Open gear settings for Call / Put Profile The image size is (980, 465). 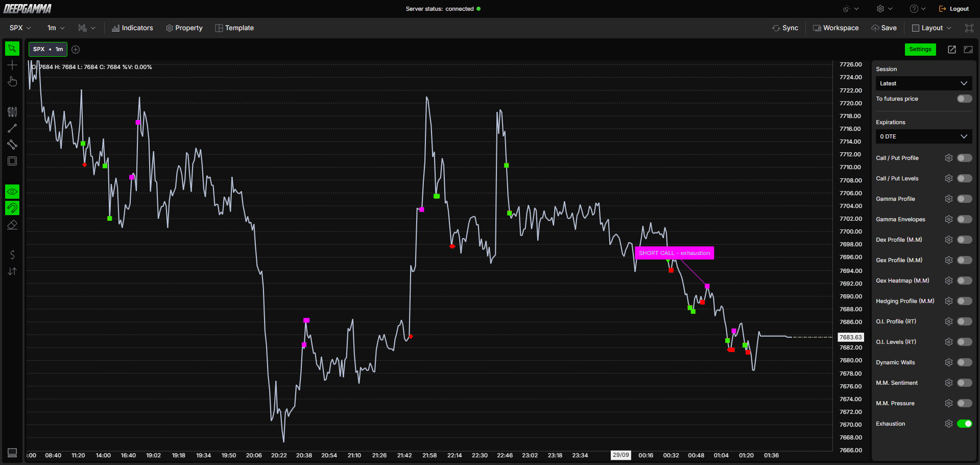(949, 158)
